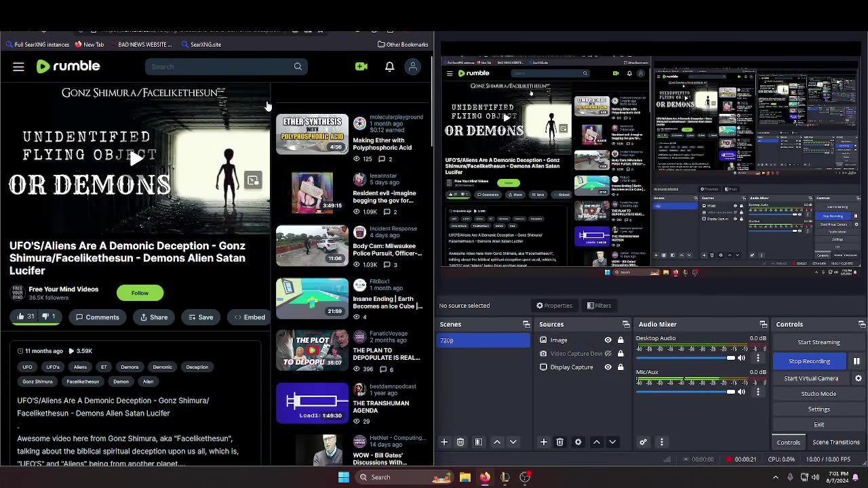Select the Aliens tag

pyautogui.click(x=80, y=367)
